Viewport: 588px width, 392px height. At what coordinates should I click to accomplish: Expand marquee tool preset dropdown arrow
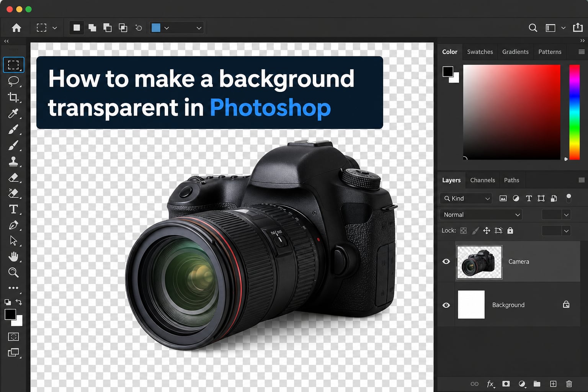(x=55, y=28)
